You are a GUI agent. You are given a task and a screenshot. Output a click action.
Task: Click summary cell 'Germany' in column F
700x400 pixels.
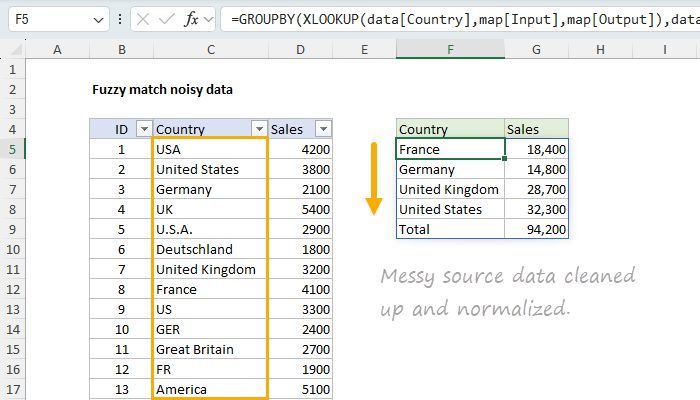[x=450, y=169]
